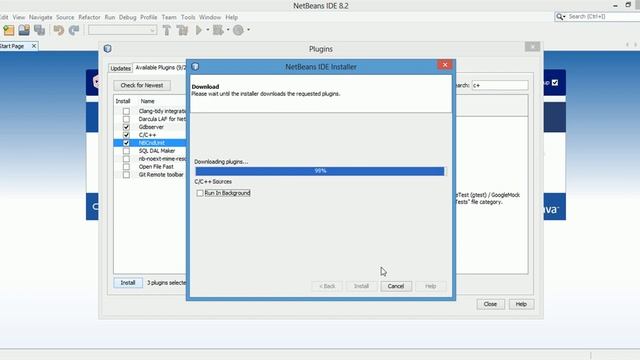Click the Profile Project toolbar icon

coord(238,30)
